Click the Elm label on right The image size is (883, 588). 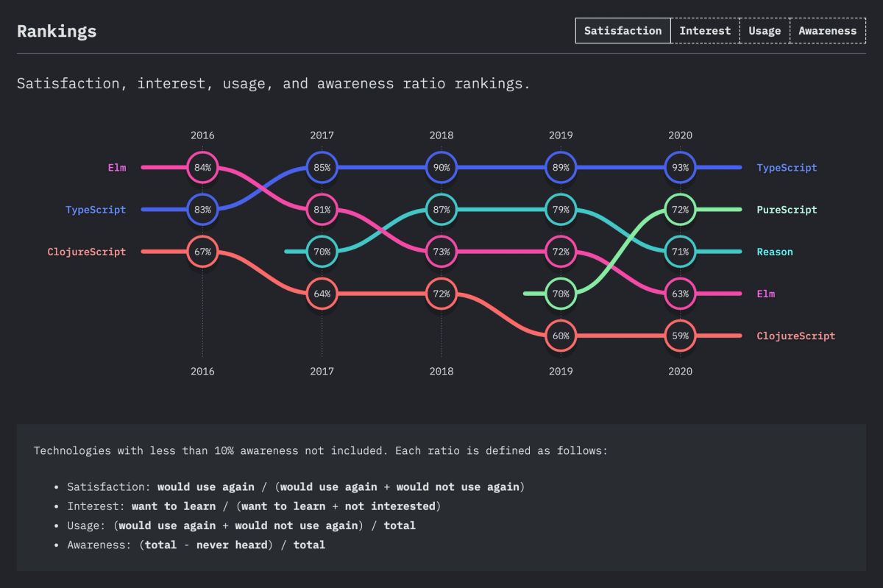pos(766,294)
